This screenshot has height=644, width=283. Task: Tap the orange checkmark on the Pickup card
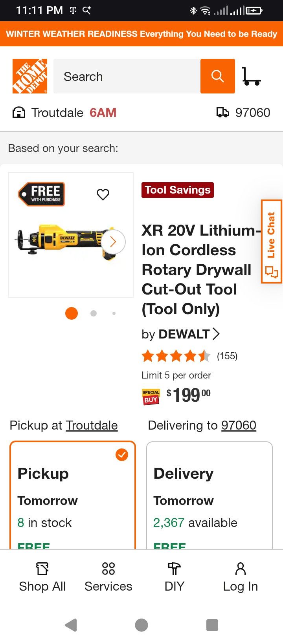(x=122, y=455)
